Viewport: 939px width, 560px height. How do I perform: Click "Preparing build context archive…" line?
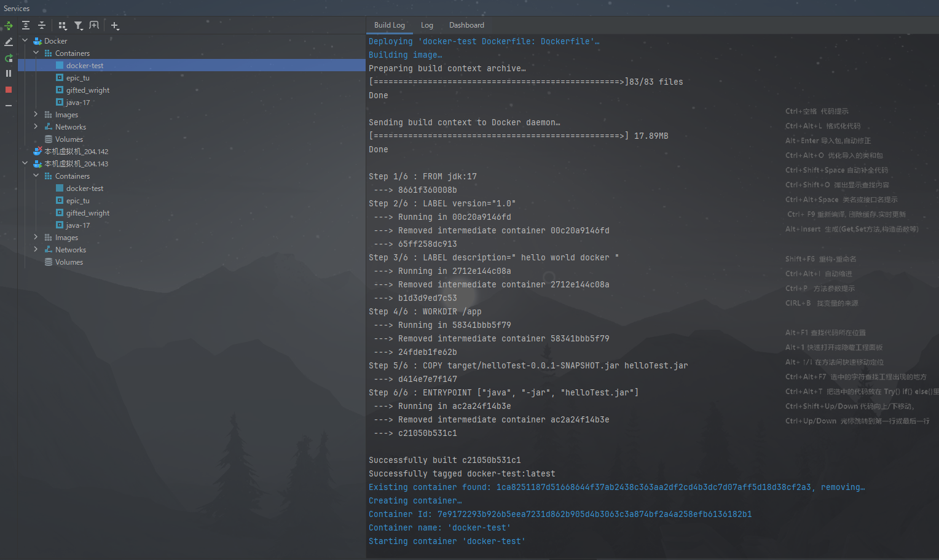point(447,68)
